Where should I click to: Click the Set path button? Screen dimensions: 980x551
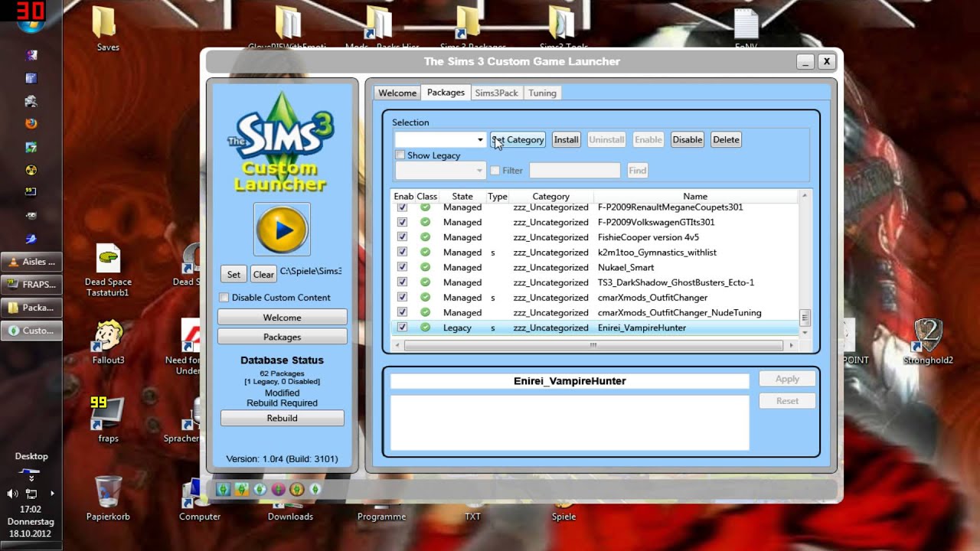pyautogui.click(x=234, y=274)
